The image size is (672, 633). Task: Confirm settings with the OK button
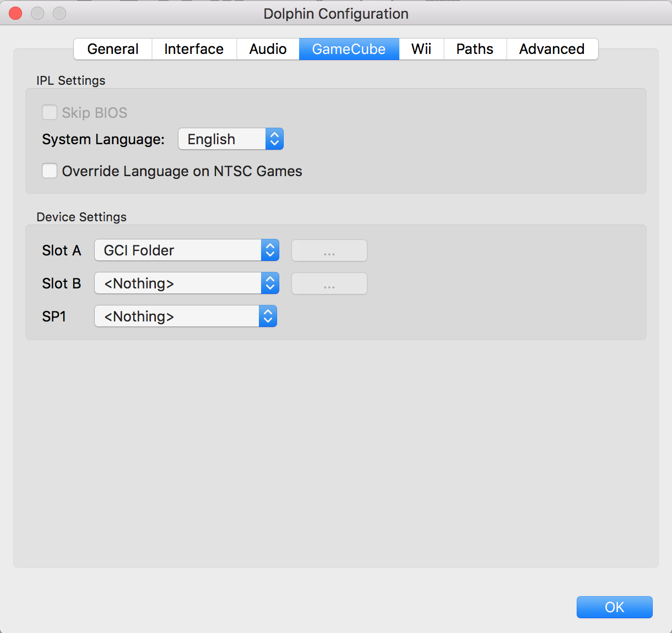615,607
